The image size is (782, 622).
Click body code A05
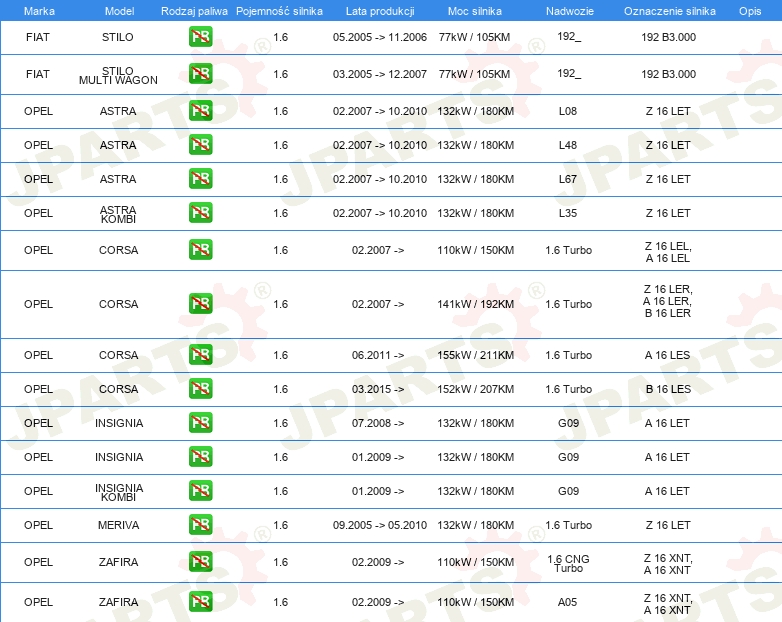click(568, 602)
